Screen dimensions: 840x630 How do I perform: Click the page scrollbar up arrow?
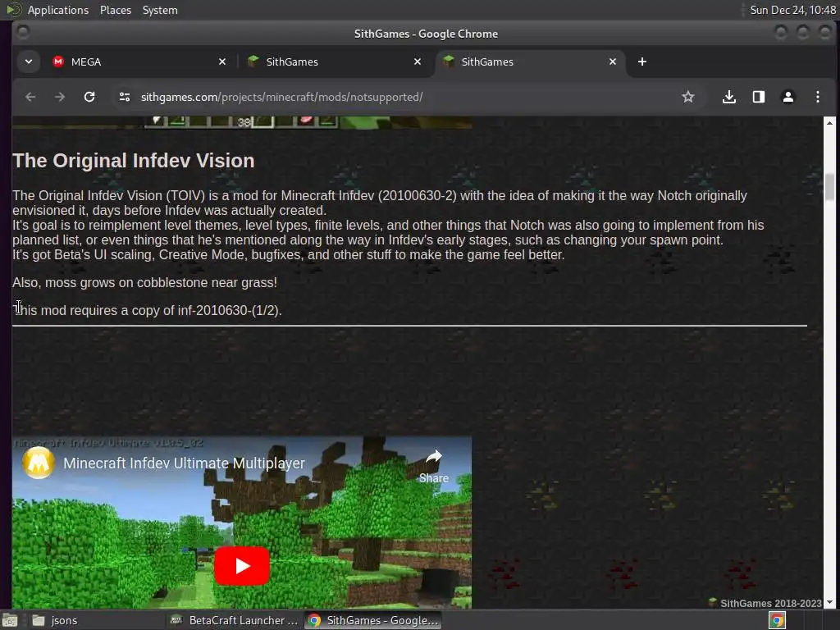830,123
